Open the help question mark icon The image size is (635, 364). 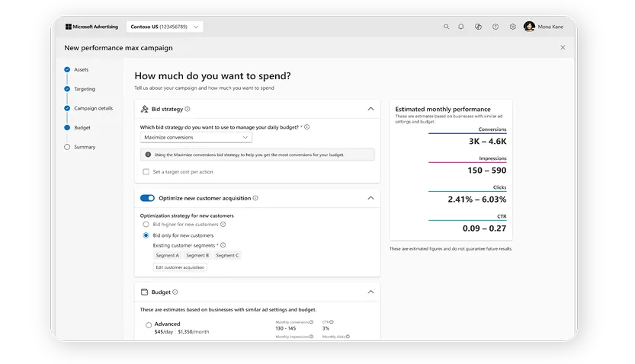tap(495, 27)
